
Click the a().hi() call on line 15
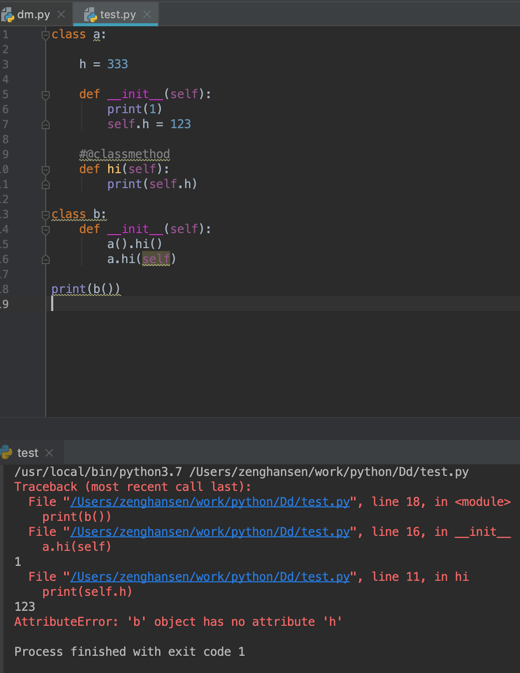click(135, 244)
